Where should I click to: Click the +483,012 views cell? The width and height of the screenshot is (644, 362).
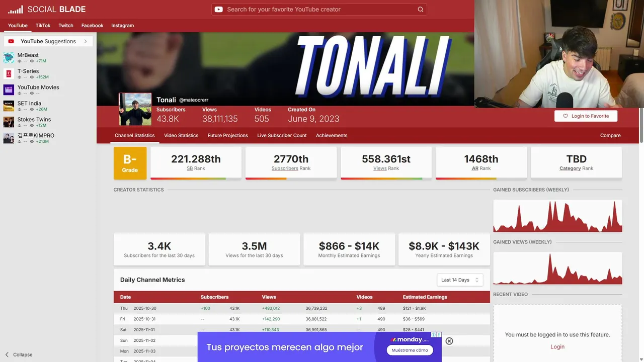[x=271, y=308]
